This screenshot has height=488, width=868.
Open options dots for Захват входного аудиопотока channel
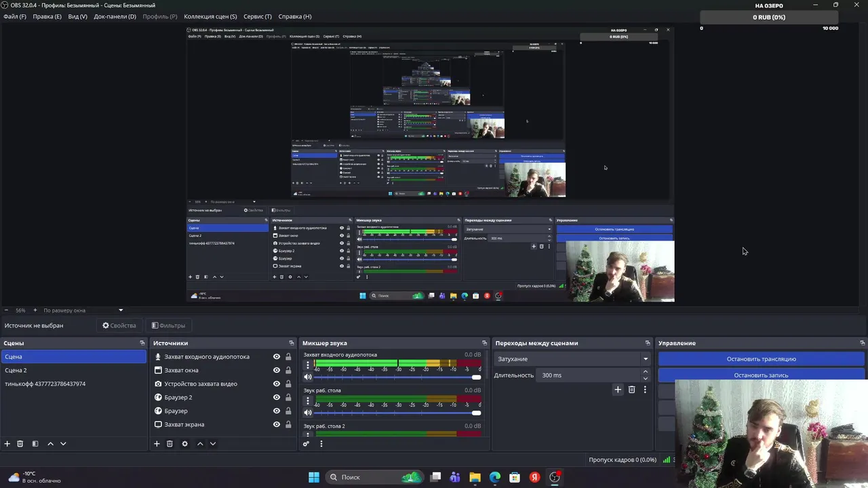pos(307,365)
